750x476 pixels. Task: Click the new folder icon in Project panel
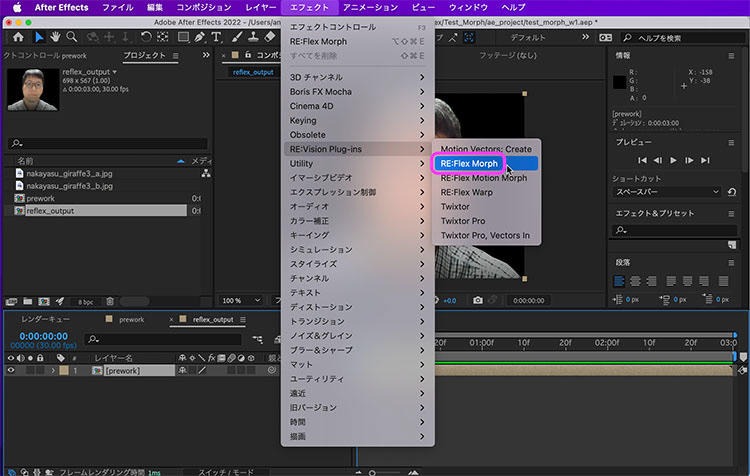point(28,301)
